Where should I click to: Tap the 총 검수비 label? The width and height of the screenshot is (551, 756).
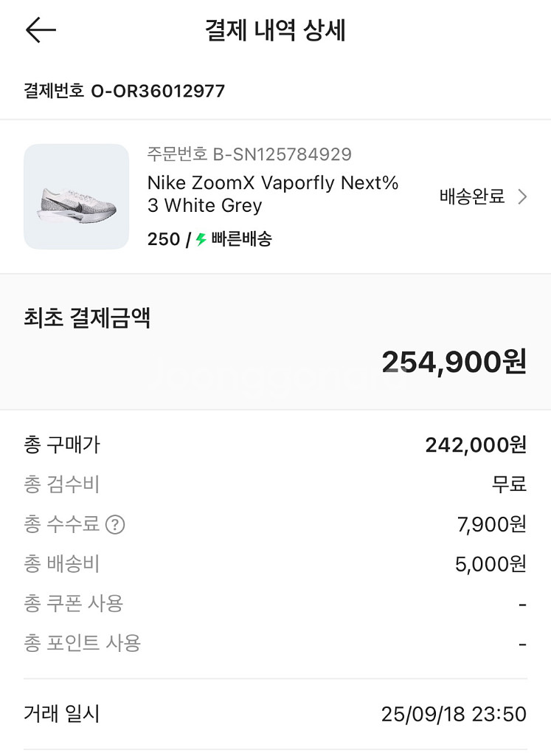coord(61,484)
